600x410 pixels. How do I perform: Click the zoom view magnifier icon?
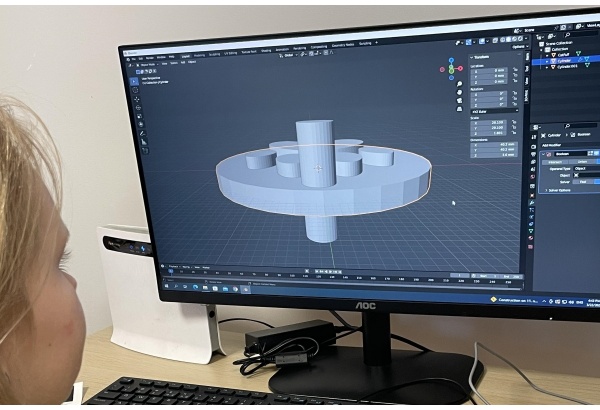pos(459,84)
